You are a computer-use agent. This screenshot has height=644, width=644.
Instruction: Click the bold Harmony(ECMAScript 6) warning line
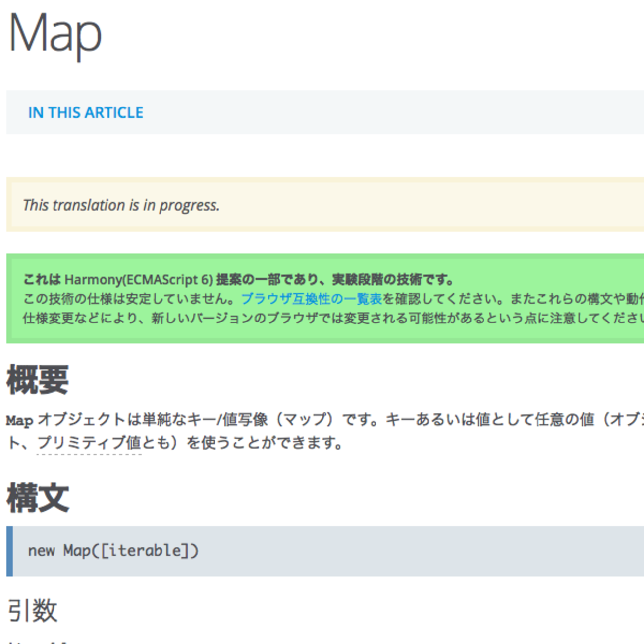click(x=239, y=280)
